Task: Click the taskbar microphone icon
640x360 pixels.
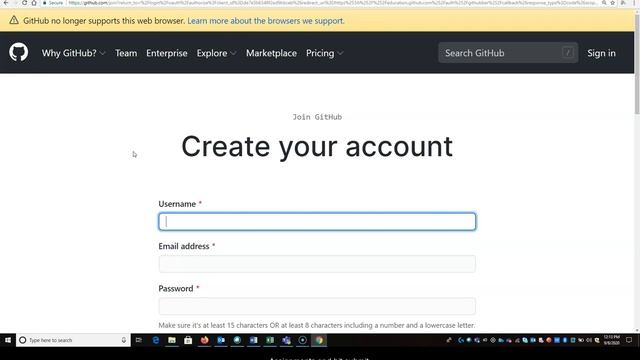Action: 124,340
